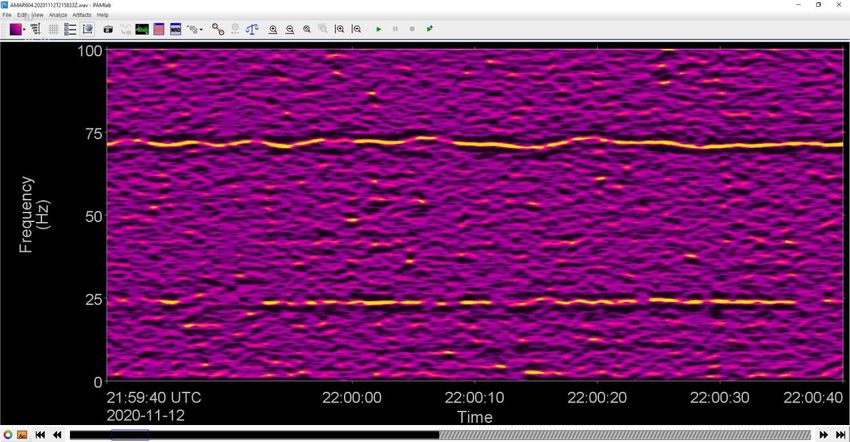Jump to the last file with skip-forward
Viewport: 850px width, 442px height.
[x=840, y=434]
